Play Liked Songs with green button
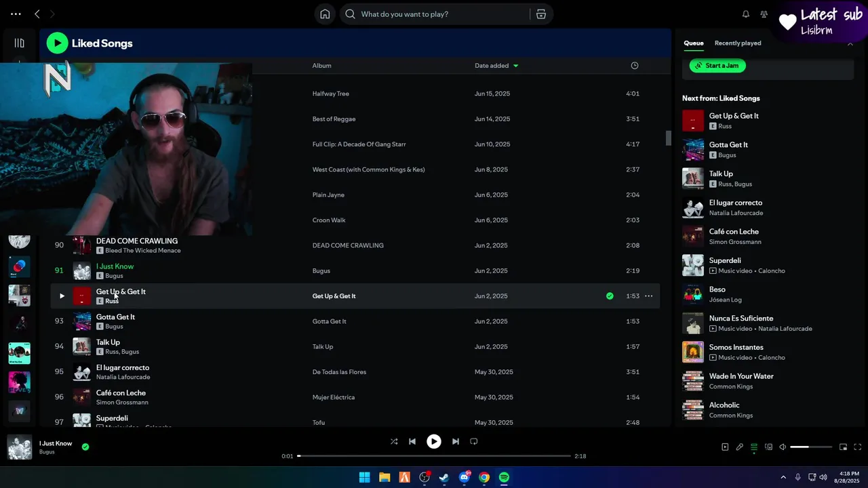 coord(57,43)
